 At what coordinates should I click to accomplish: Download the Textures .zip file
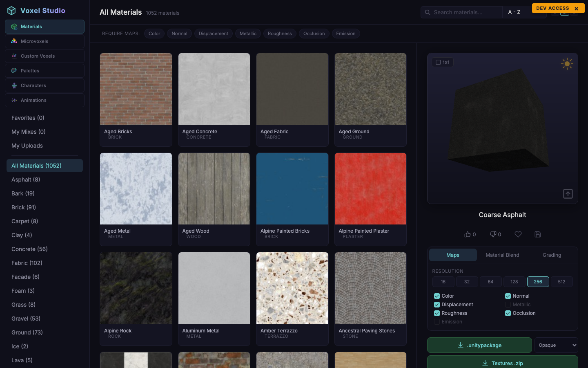click(502, 363)
